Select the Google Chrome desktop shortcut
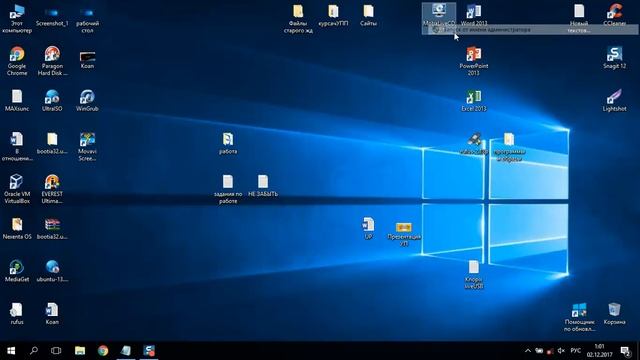 17,61
